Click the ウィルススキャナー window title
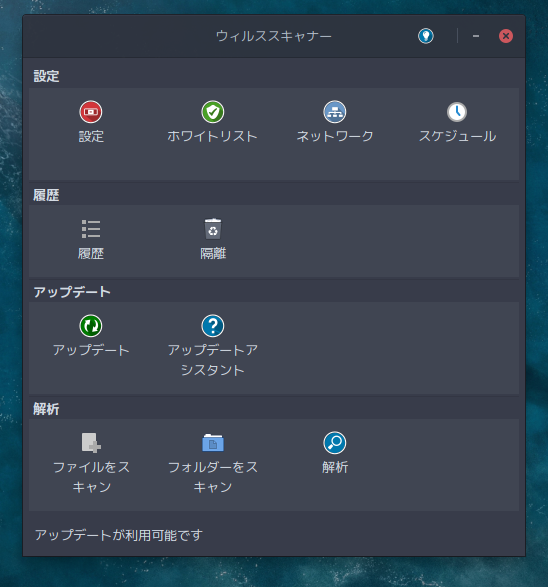 274,36
